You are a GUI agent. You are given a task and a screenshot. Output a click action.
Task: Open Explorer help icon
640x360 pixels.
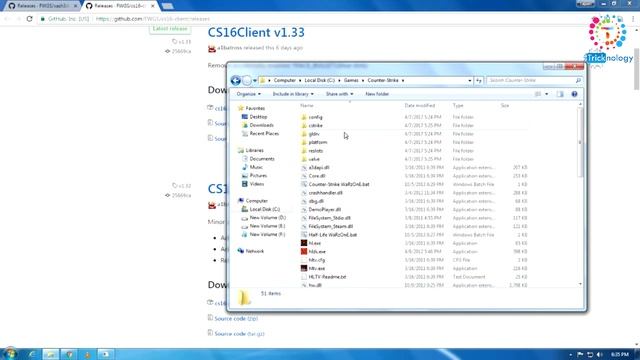(x=574, y=94)
